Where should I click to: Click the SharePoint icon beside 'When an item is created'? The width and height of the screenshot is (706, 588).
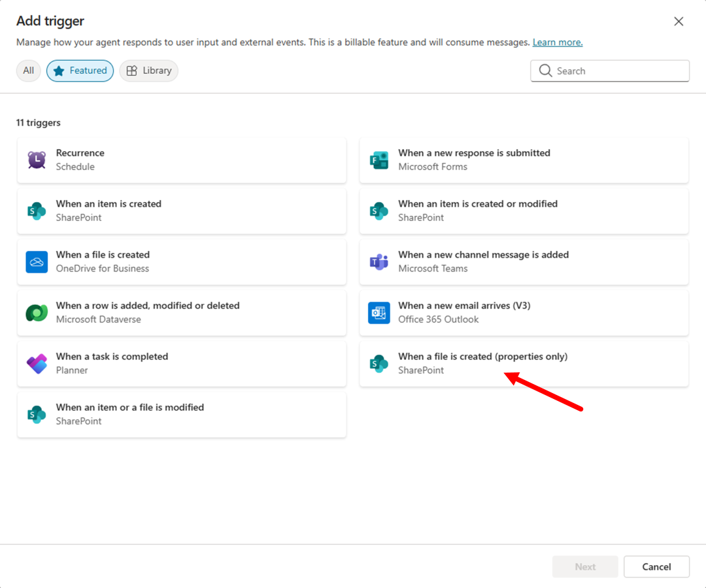pos(37,211)
